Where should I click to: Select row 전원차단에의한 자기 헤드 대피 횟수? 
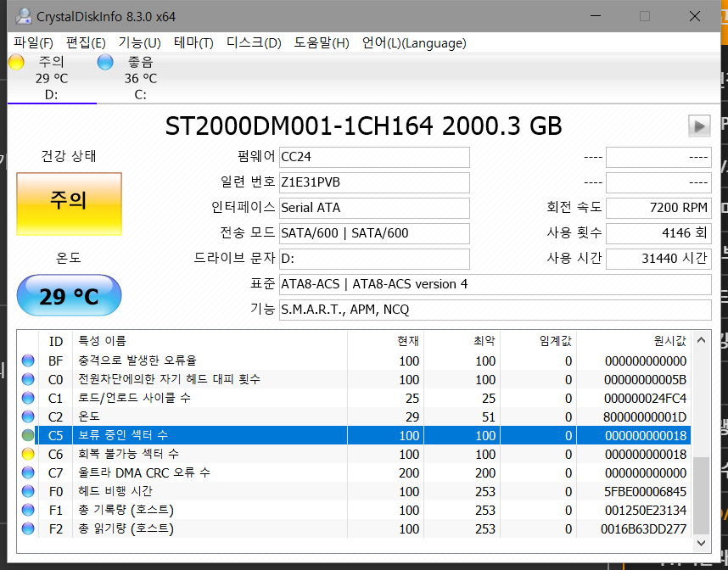(355, 379)
